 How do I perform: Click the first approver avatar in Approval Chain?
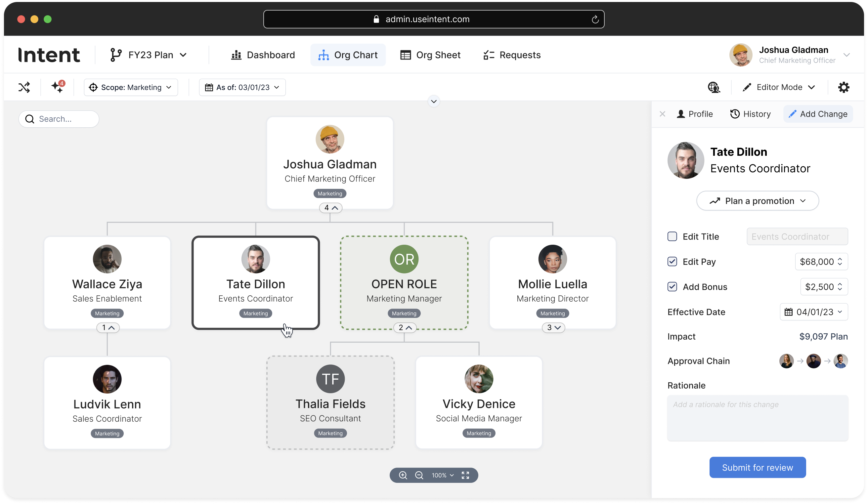pyautogui.click(x=786, y=361)
